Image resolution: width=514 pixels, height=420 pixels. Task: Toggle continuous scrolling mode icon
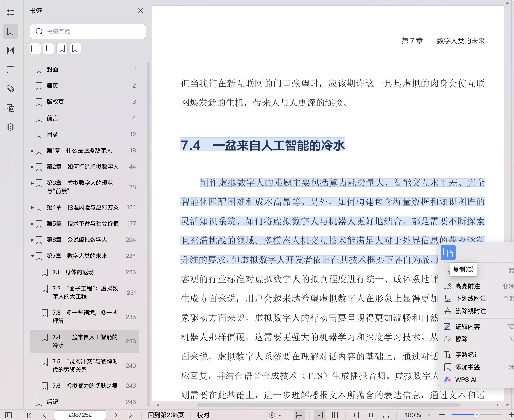pyautogui.click(x=299, y=415)
